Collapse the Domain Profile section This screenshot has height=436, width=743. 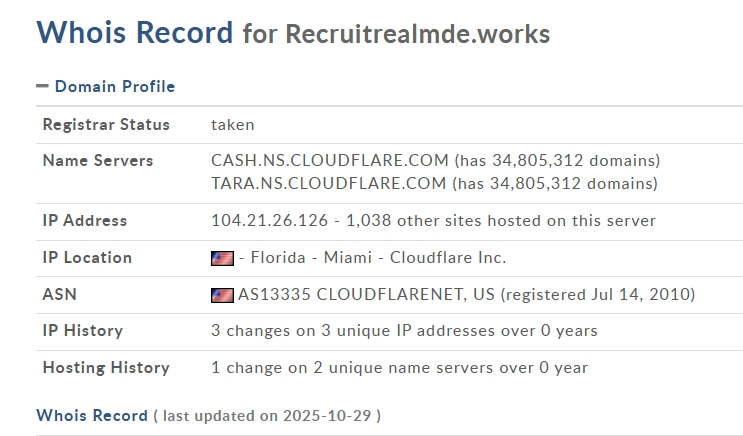click(x=114, y=87)
